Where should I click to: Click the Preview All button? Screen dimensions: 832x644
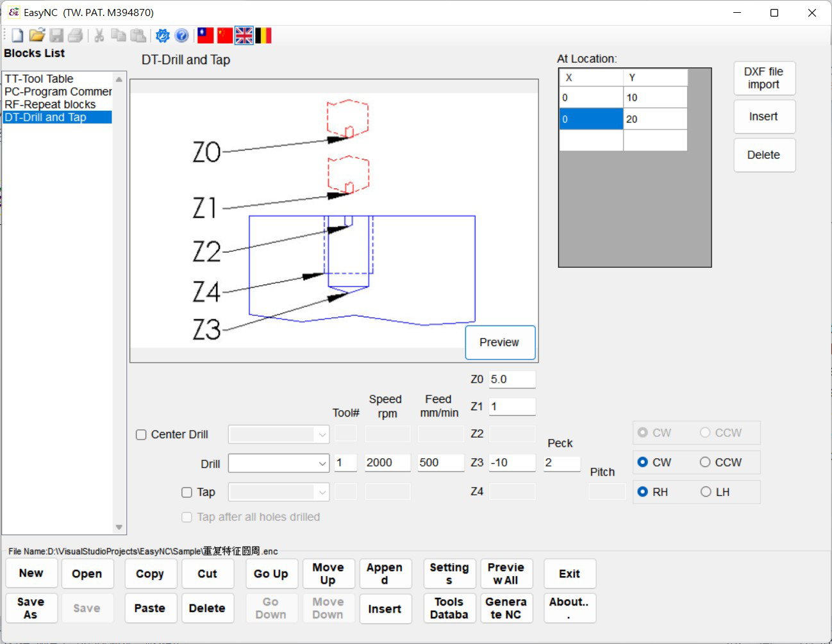(506, 574)
